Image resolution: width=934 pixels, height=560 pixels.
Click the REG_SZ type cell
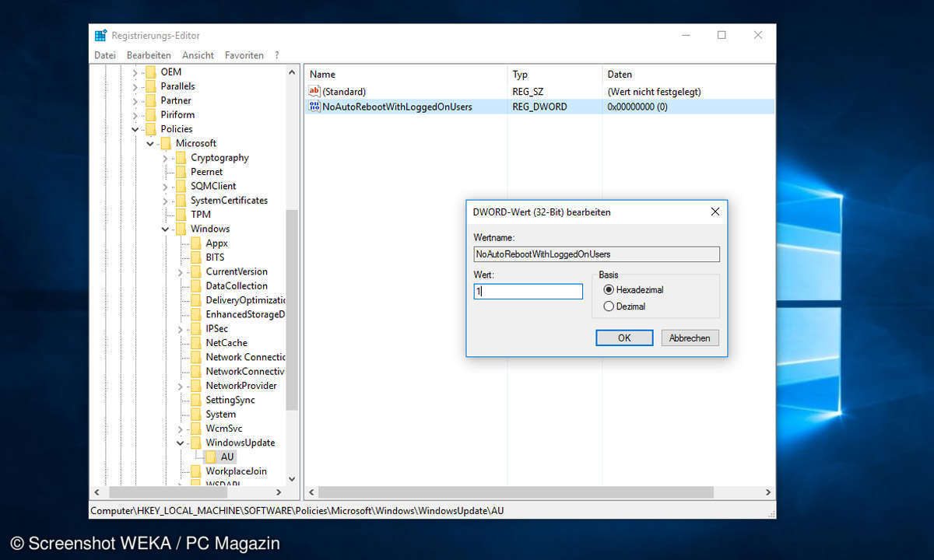pos(528,91)
